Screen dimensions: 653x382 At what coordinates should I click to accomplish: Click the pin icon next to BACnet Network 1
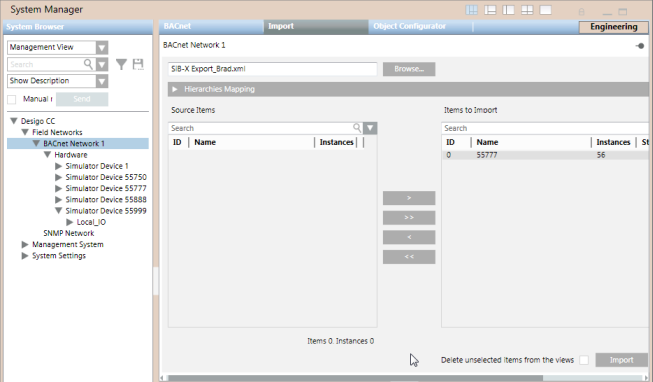[x=640, y=46]
